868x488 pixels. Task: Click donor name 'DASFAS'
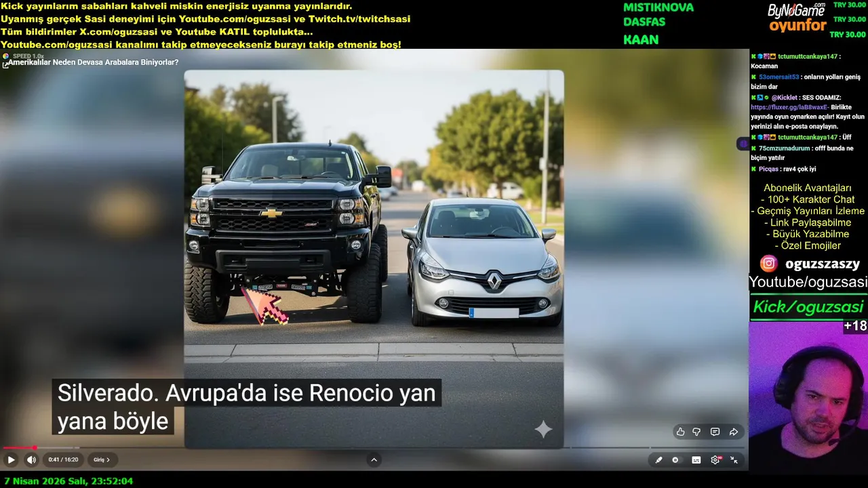pos(644,22)
